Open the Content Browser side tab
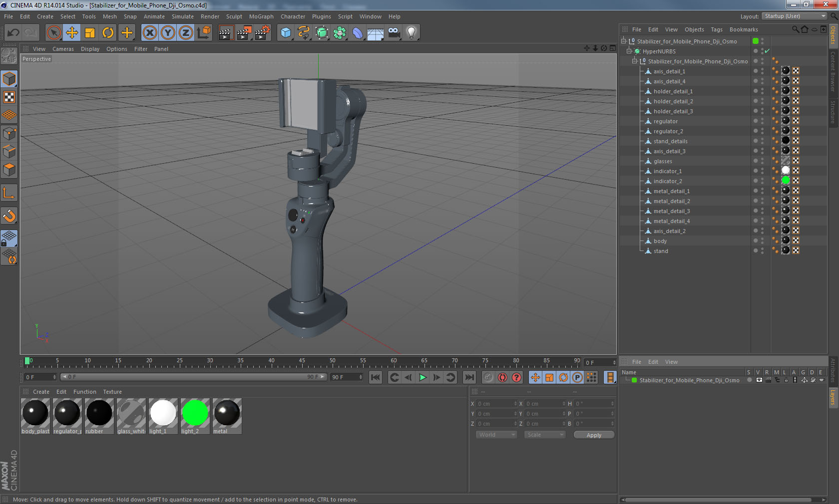This screenshot has height=504, width=839. 833,71
